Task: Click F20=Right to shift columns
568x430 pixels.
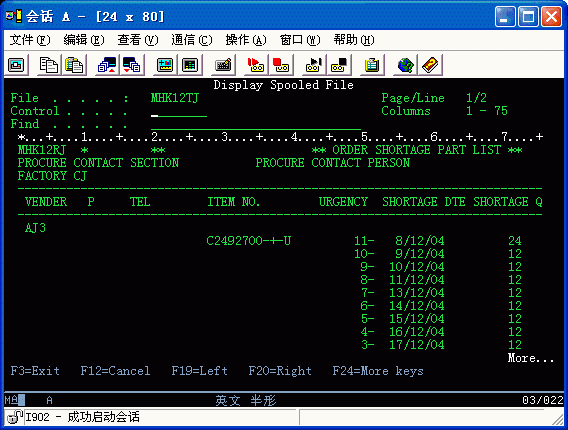Action: tap(280, 371)
